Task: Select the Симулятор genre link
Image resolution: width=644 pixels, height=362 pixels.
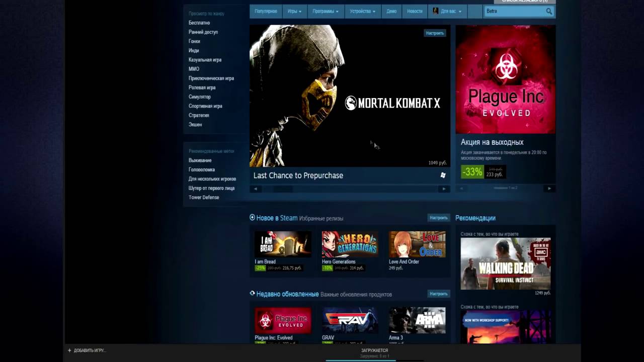Action: tap(200, 97)
